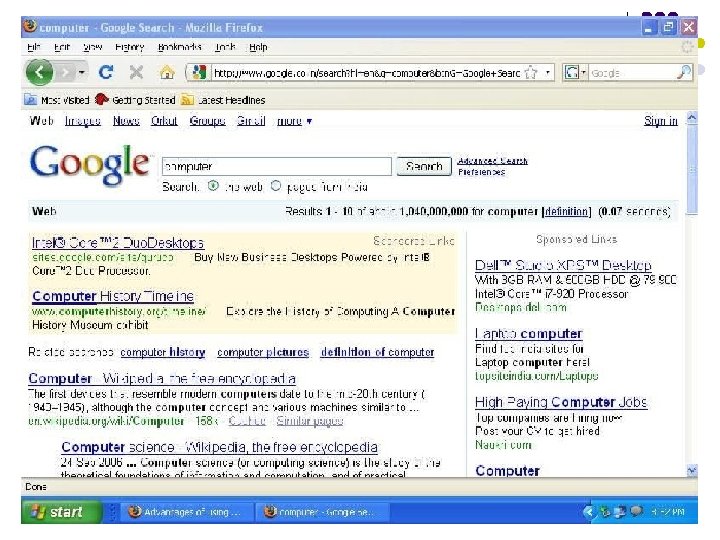
Task: Click the page scrollbar down arrow
Action: pos(692,470)
